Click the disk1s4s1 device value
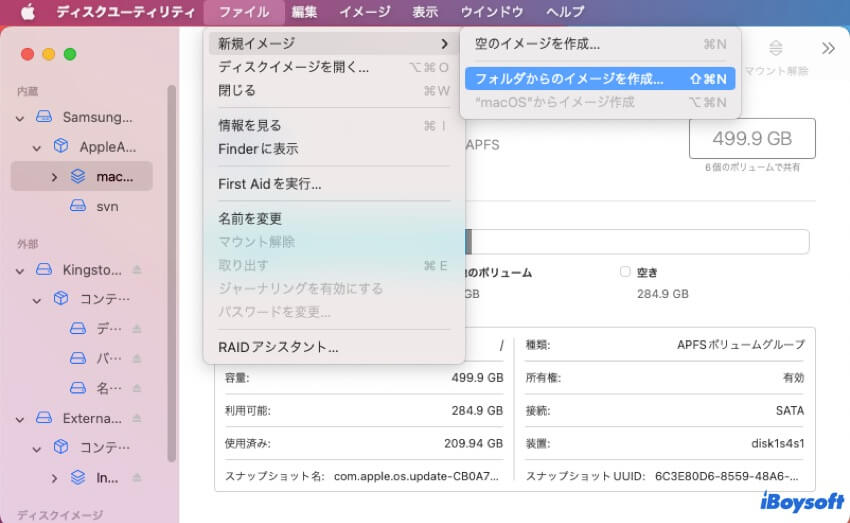Viewport: 850px width, 523px height. click(777, 443)
